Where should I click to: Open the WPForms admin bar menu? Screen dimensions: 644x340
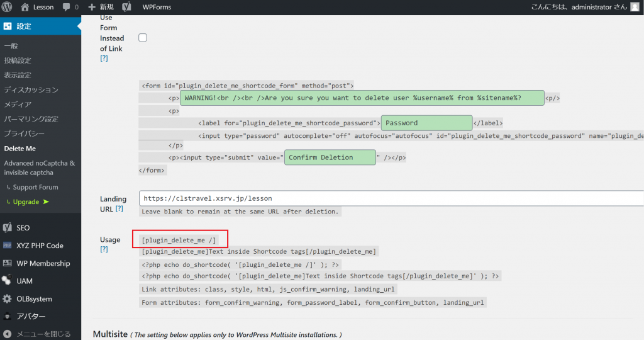pos(157,7)
